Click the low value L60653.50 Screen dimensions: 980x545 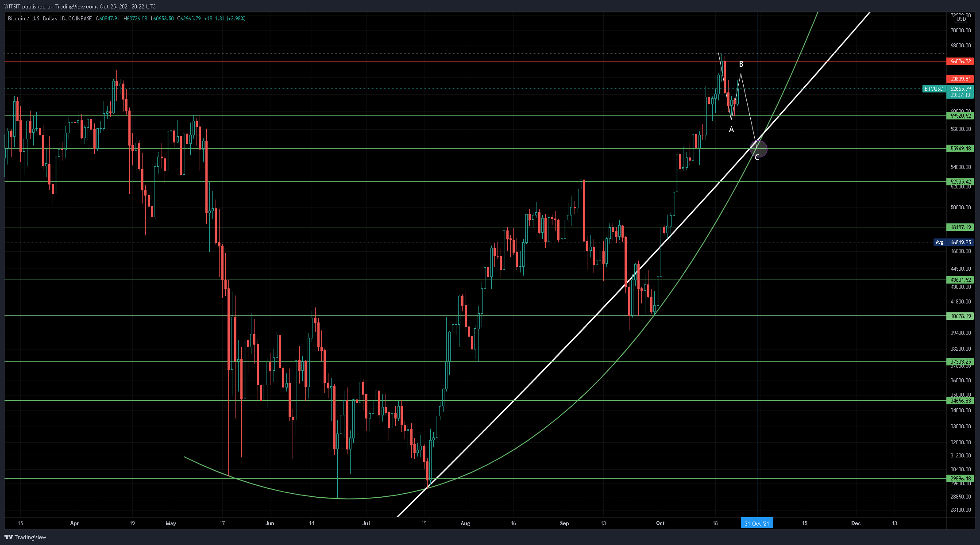[x=162, y=19]
